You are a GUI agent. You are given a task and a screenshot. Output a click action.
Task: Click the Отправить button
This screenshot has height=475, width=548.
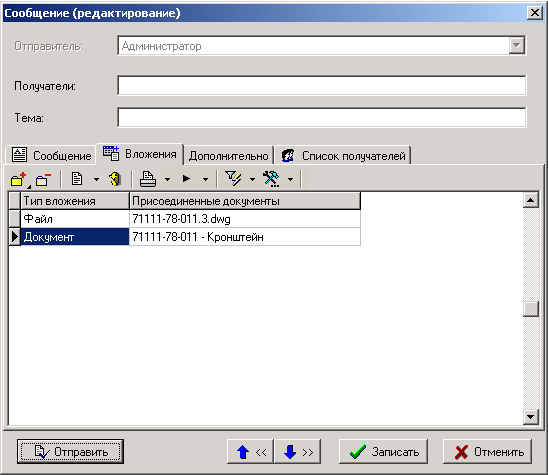point(71,452)
